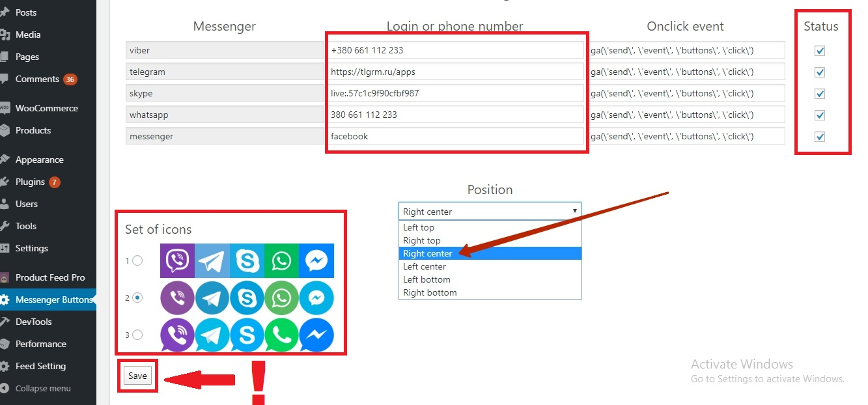Click round WhatsApp icon in set 2
Screen dimensions: 868x405
[x=281, y=298]
